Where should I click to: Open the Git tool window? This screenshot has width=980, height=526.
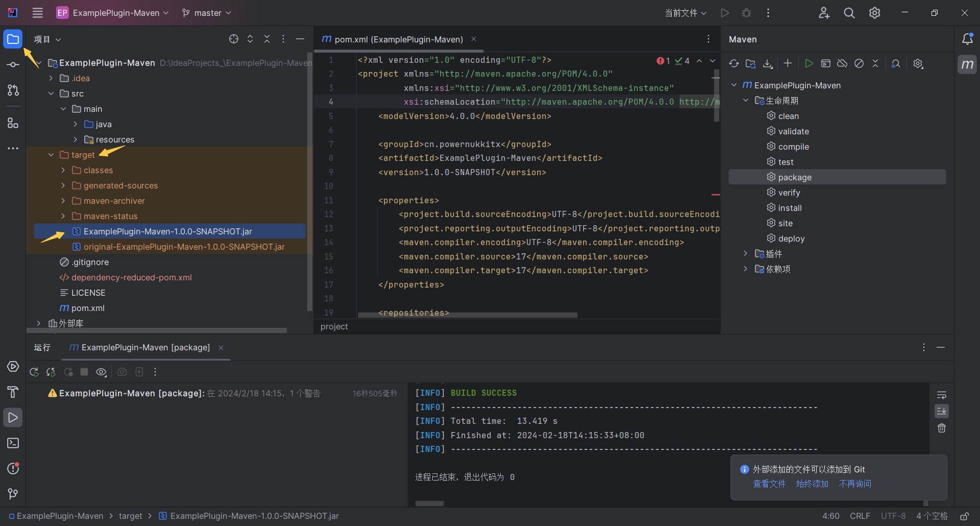13,494
